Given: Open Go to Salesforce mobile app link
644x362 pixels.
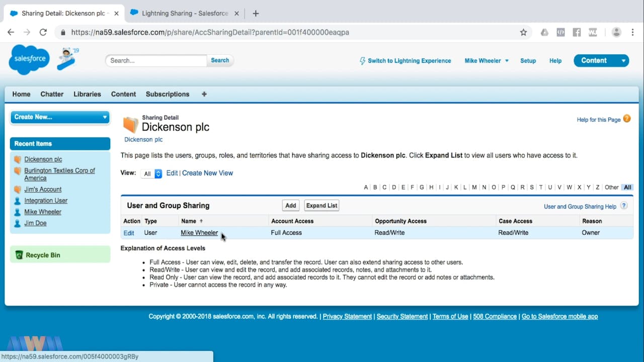Looking at the screenshot, I should tap(559, 317).
